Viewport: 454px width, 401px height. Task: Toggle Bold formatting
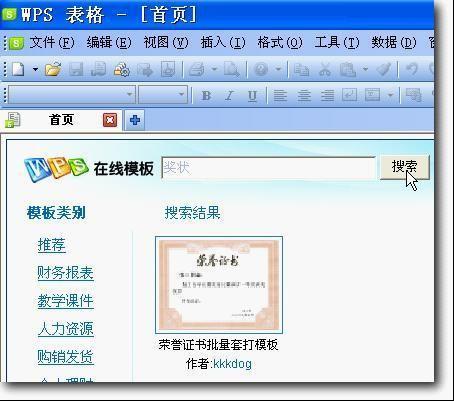pyautogui.click(x=206, y=96)
